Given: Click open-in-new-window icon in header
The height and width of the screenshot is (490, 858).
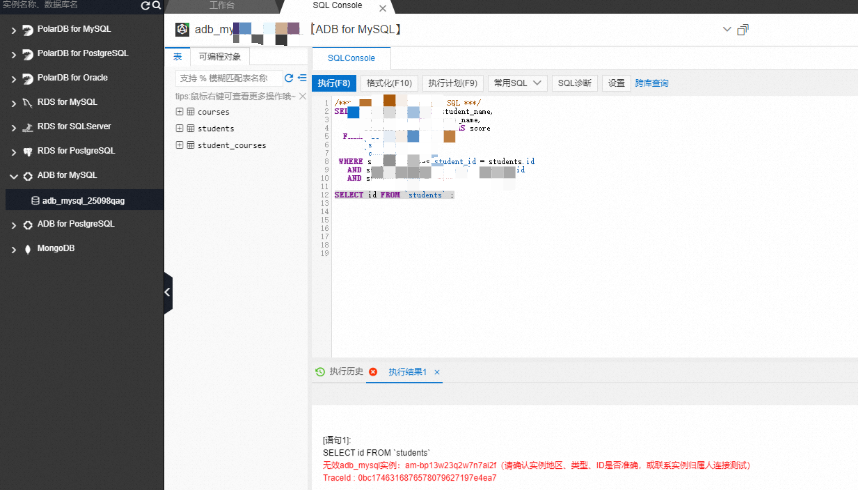Looking at the screenshot, I should tap(743, 30).
